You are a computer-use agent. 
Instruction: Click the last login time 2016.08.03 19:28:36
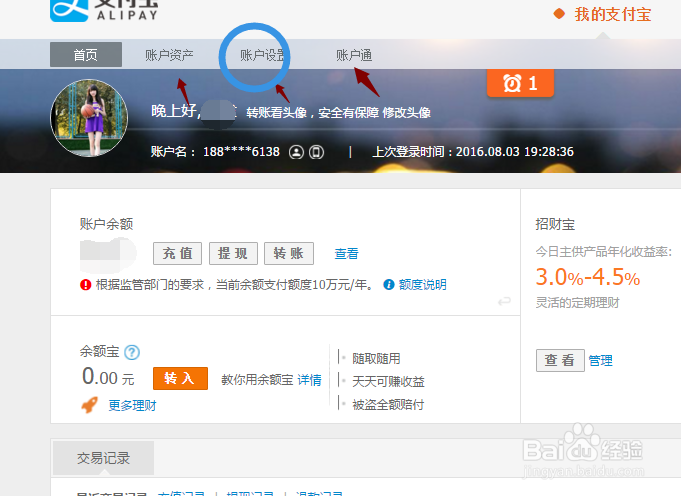tap(515, 152)
